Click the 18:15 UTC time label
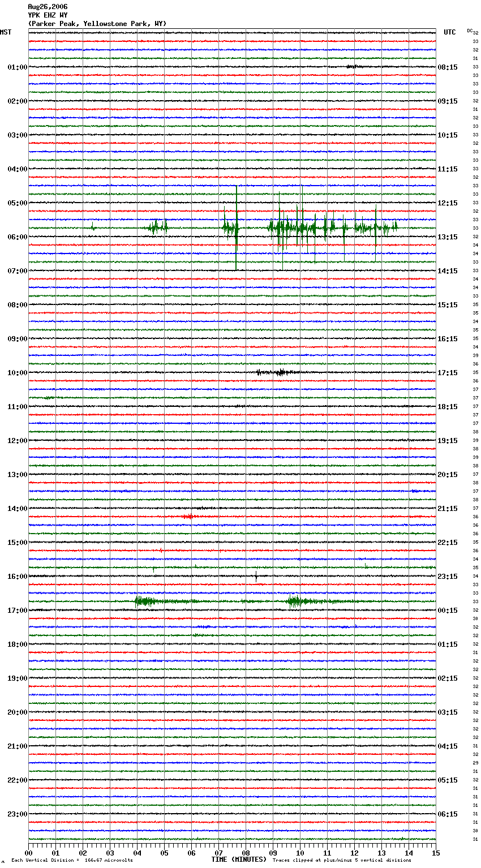481x868 pixels. coord(448,407)
